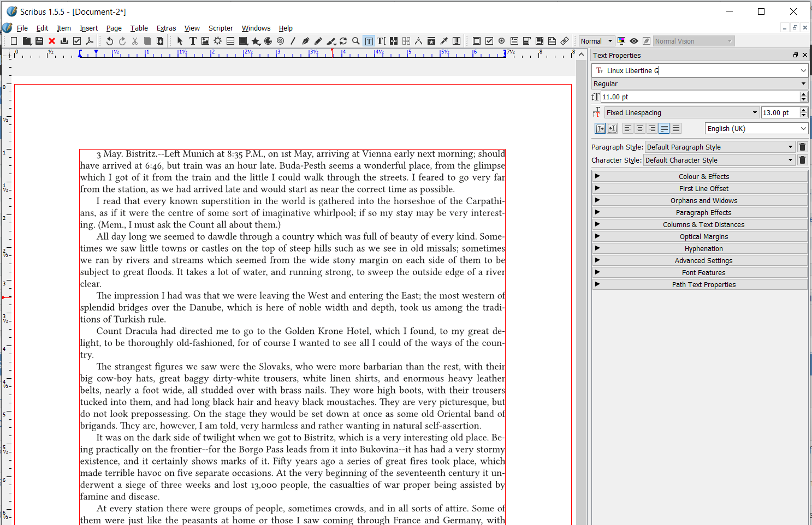Set text alignment to left

click(x=628, y=128)
